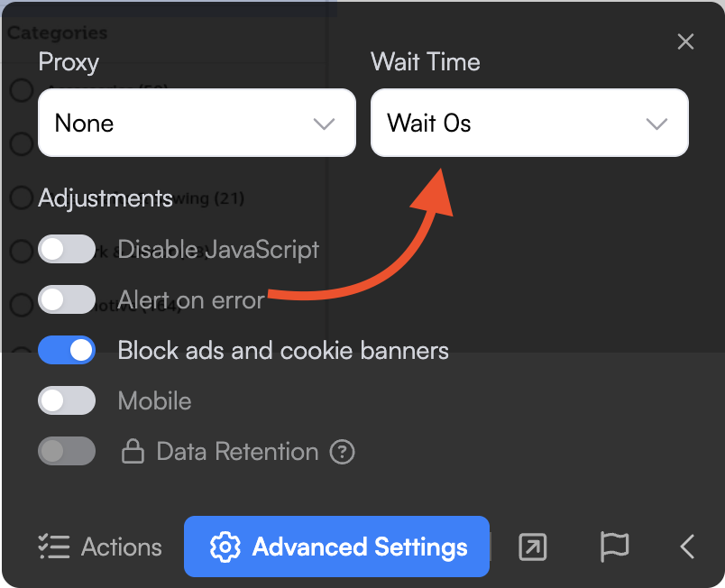Open the Data Retention help question mark
Screen dimensions: 725x588
point(342,452)
